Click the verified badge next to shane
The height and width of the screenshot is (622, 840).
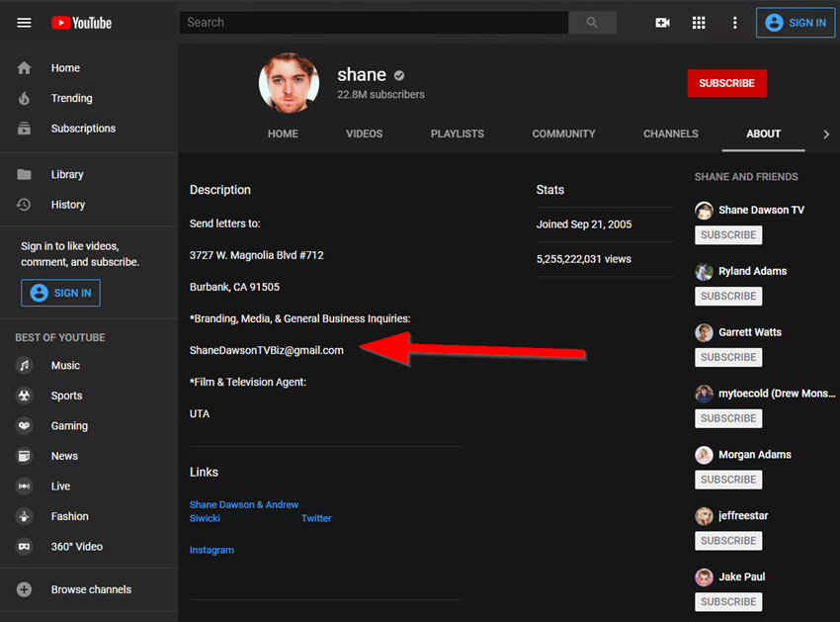tap(399, 75)
